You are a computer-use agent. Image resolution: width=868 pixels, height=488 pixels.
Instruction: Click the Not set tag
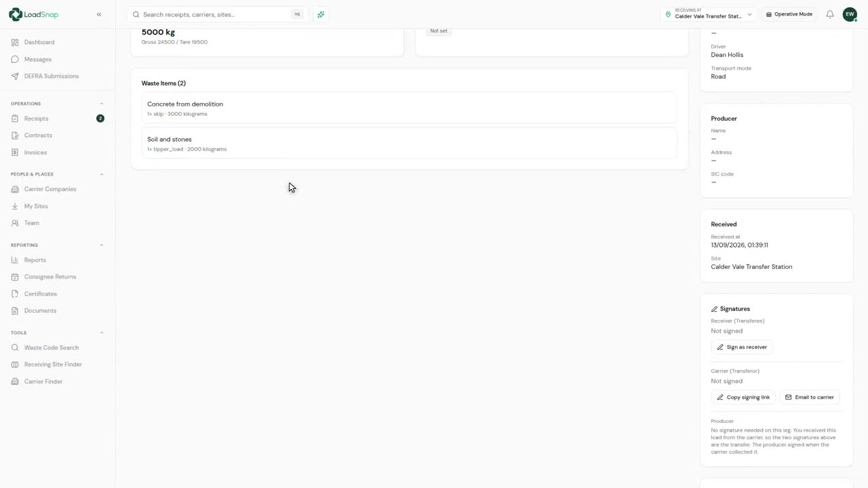click(439, 30)
